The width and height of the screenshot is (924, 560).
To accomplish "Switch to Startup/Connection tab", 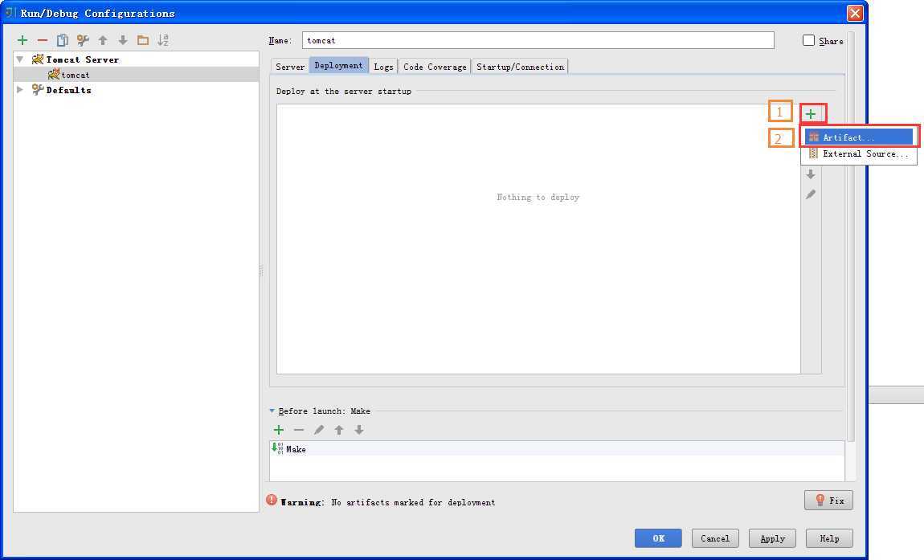I will coord(521,67).
